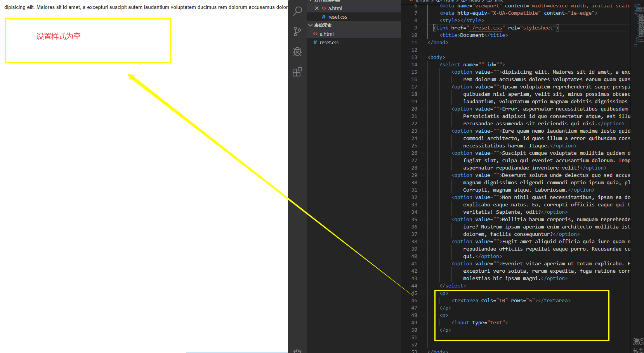Close a.html in the open editors list
Viewport: 644px width, 353px height.
[x=317, y=8]
